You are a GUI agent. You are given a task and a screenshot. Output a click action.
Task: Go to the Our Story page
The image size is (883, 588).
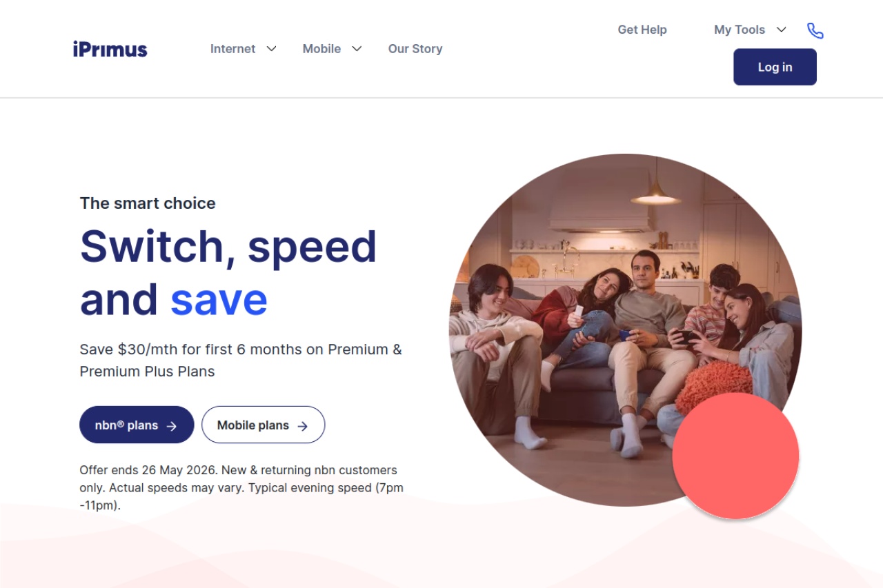click(415, 49)
